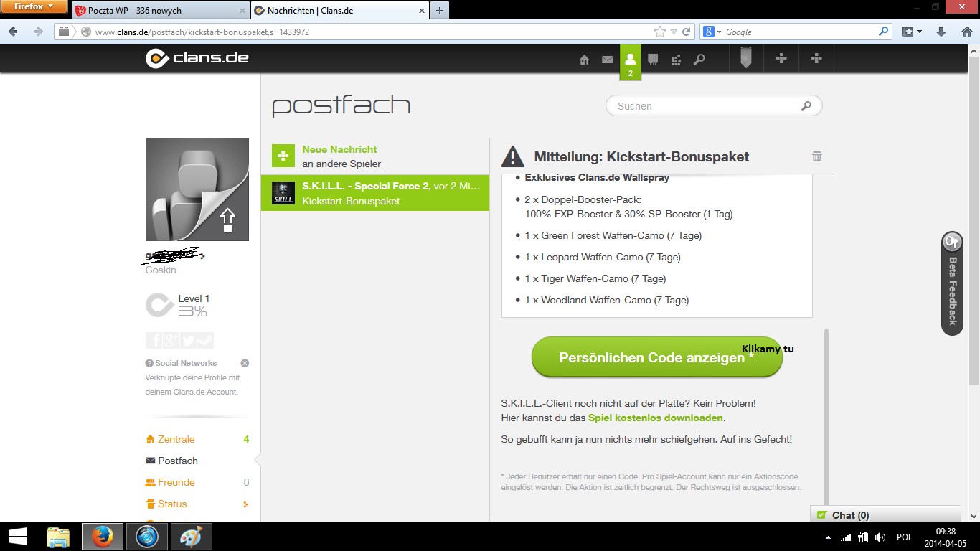Click the second plus-cross slot in header
The width and height of the screenshot is (980, 551).
tap(816, 59)
